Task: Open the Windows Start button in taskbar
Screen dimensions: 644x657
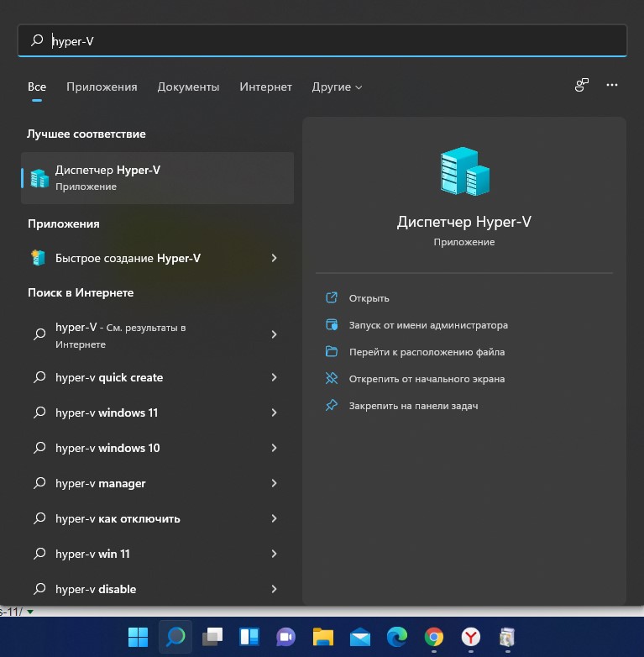Action: (139, 637)
